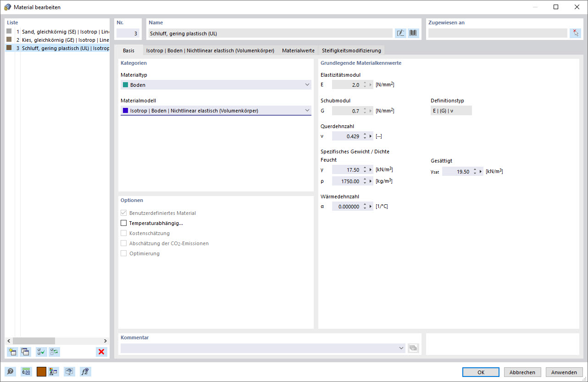Click the select-all green checkmark icon
This screenshot has height=382, width=588.
pyautogui.click(x=41, y=352)
